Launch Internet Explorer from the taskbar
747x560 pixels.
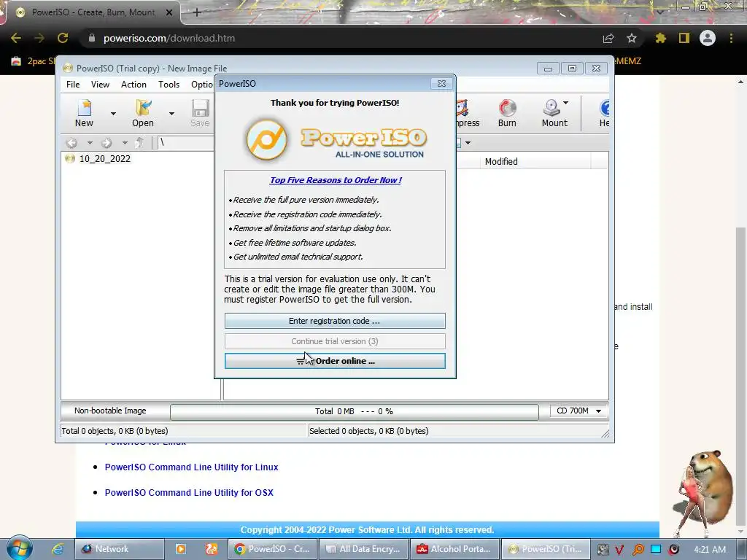click(58, 548)
